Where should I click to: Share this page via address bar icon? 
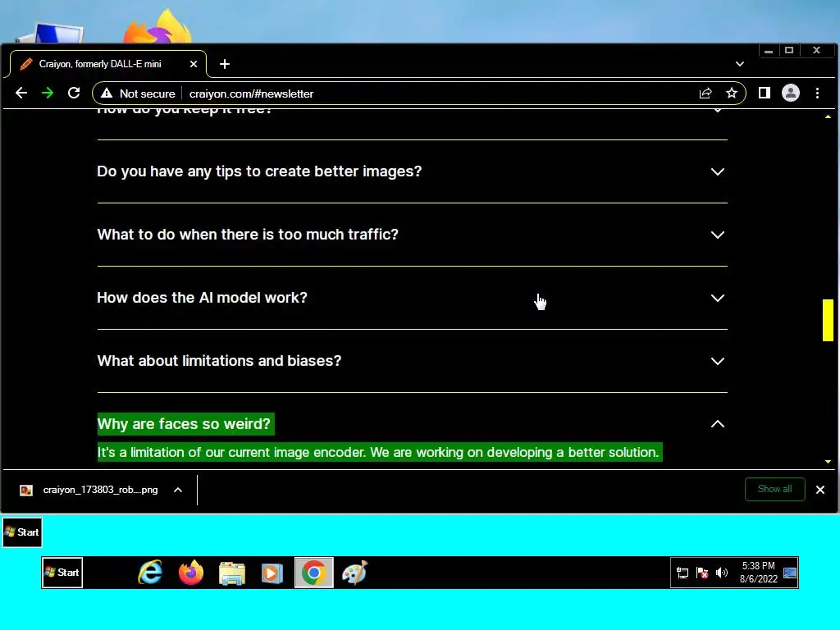pyautogui.click(x=705, y=94)
